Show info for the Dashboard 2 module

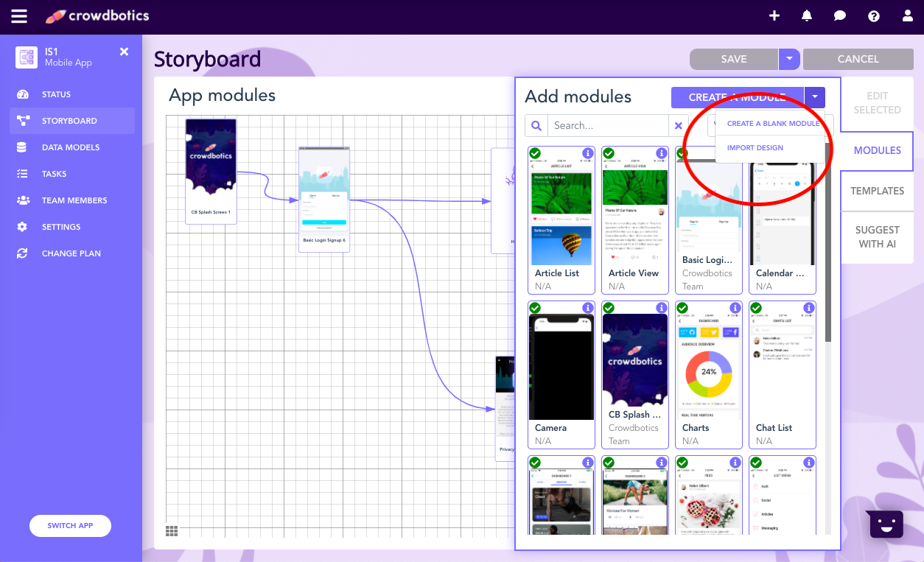click(x=662, y=463)
